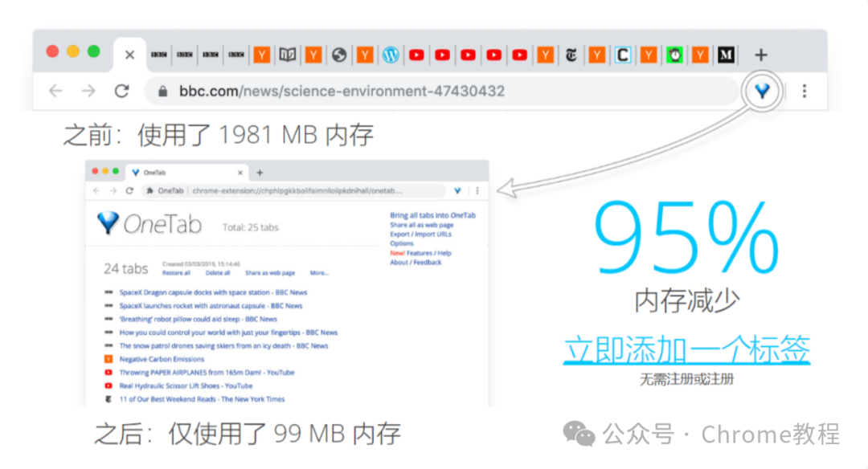868x469 pixels.
Task: Click "Bring all tabs into OneTab"
Action: click(433, 215)
